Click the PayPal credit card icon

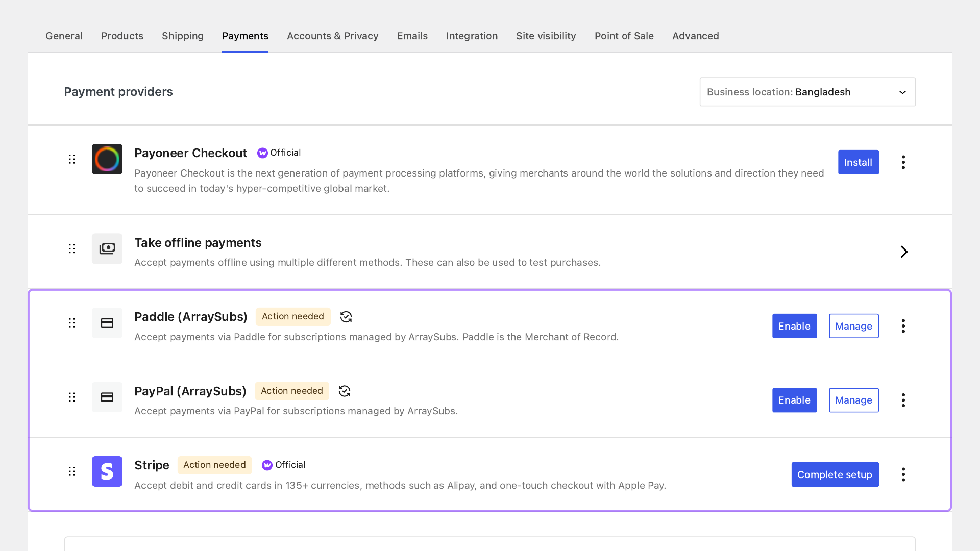(x=107, y=397)
